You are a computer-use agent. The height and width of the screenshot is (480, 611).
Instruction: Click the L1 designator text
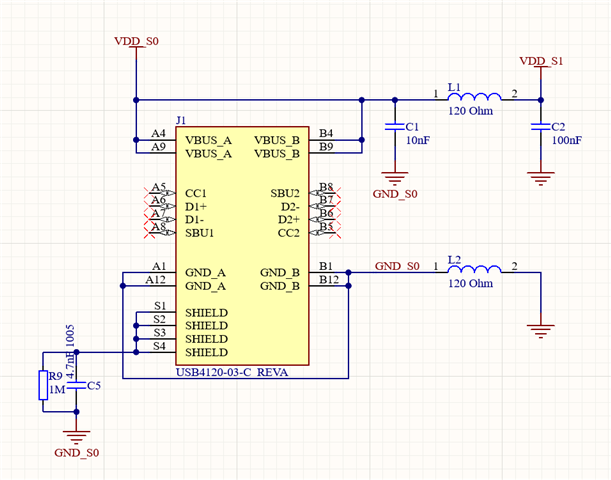pyautogui.click(x=454, y=87)
